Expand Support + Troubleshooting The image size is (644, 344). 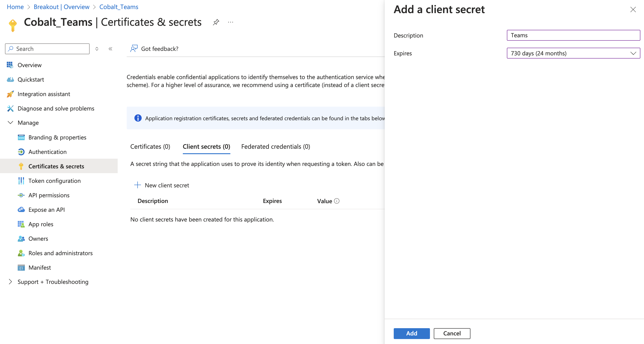10,282
